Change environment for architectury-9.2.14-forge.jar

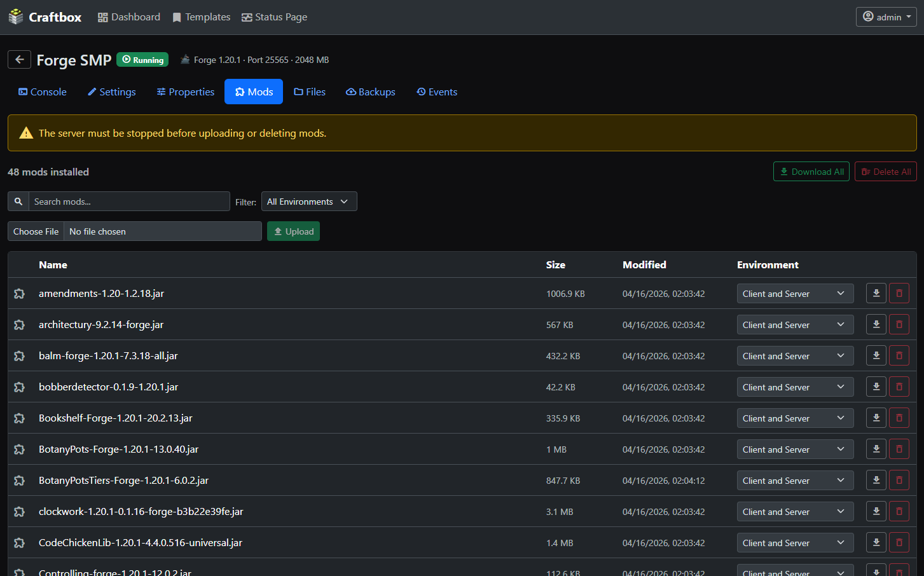click(795, 324)
